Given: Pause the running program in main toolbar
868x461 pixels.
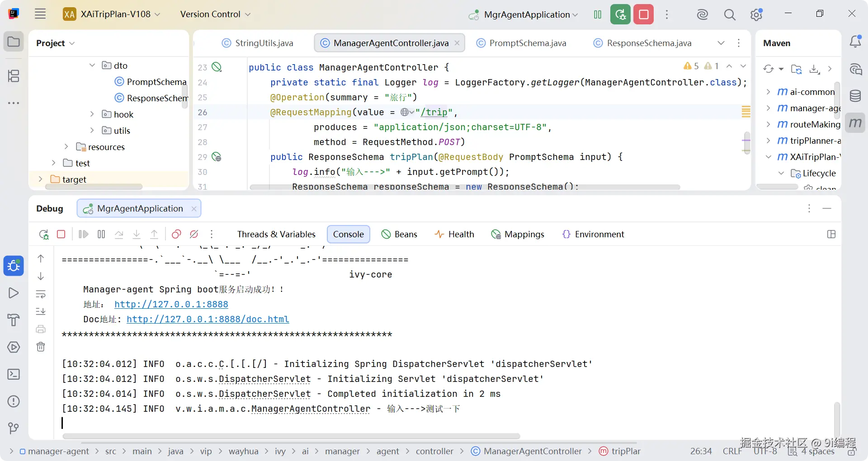Looking at the screenshot, I should point(598,14).
